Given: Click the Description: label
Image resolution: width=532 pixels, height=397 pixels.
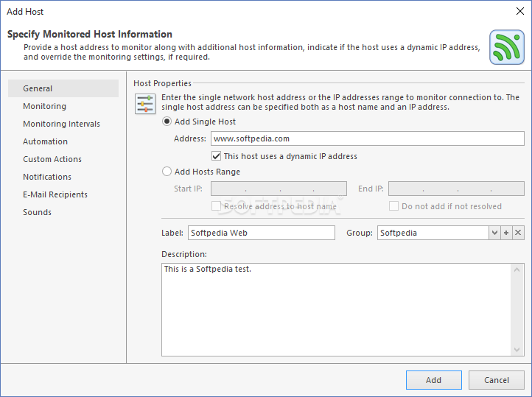Looking at the screenshot, I should pos(184,254).
